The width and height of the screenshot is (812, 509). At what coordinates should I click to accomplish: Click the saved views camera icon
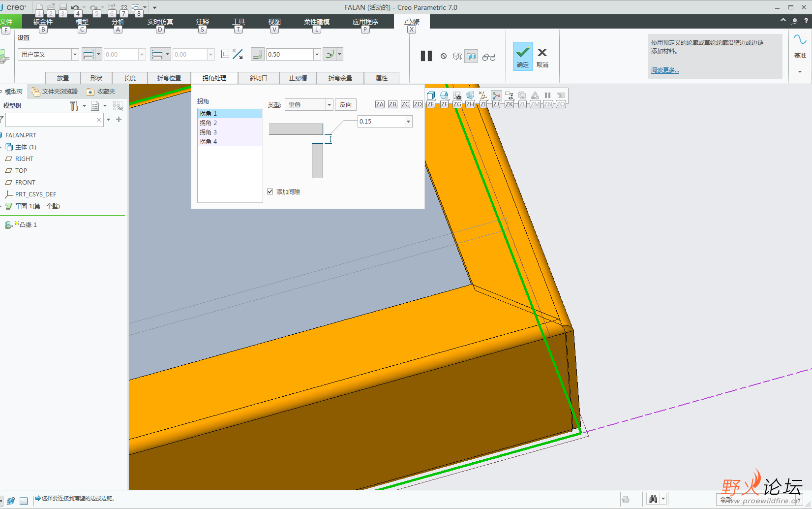coord(457,95)
